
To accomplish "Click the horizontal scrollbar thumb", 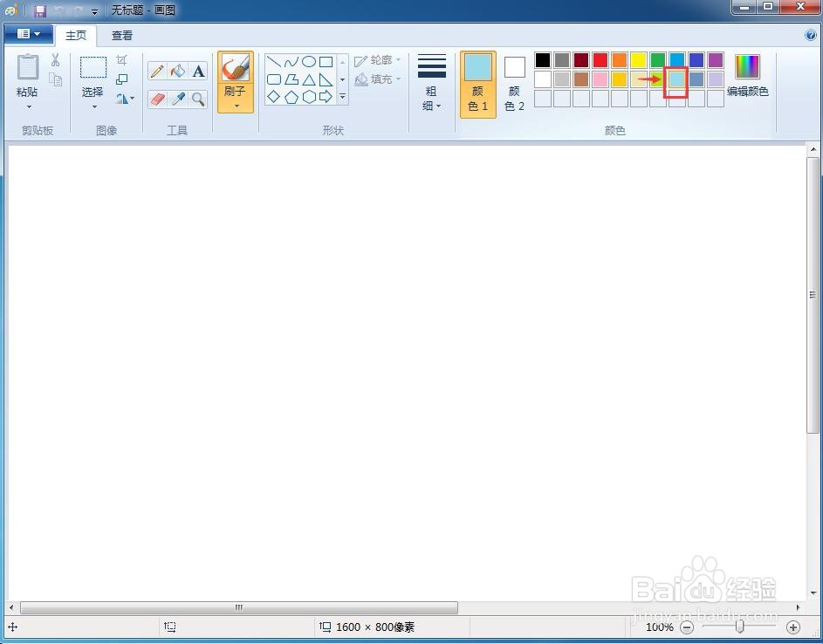I will pyautogui.click(x=239, y=607).
